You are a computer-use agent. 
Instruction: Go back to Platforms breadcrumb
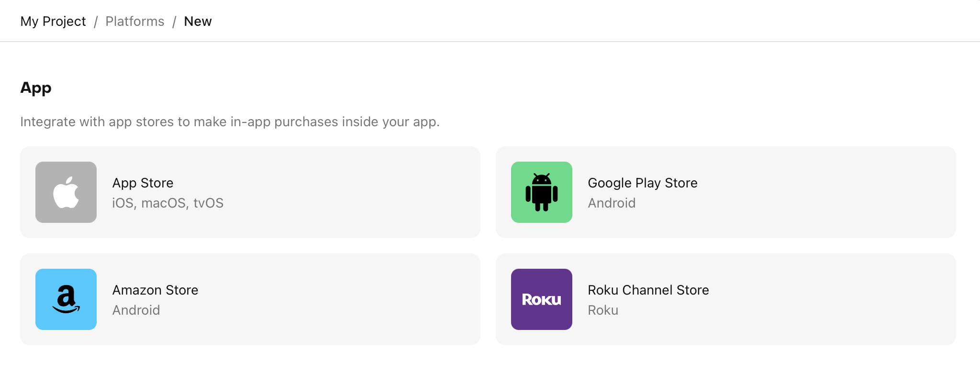coord(135,22)
